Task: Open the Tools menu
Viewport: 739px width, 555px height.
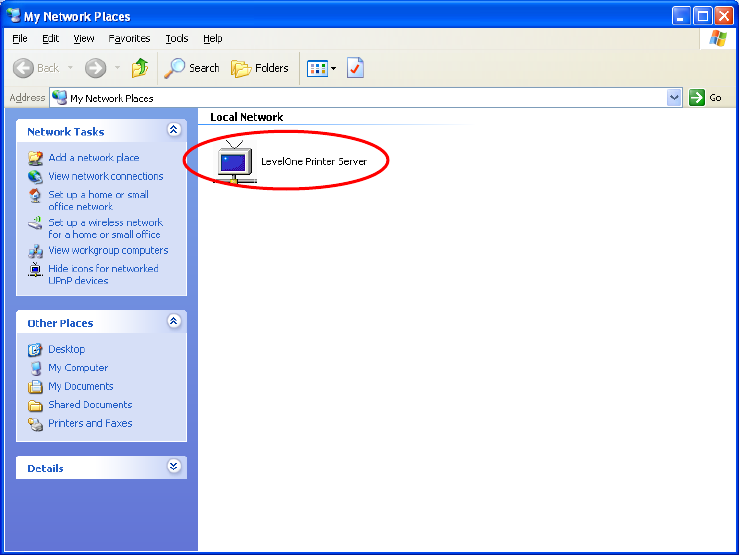Action: 177,39
